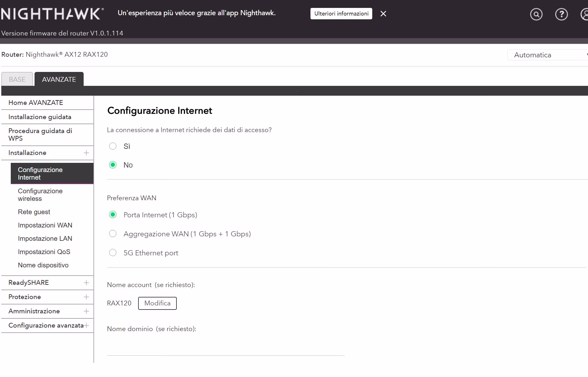This screenshot has height=377, width=588.
Task: Open Home AVANZATE menu item
Action: (x=48, y=103)
